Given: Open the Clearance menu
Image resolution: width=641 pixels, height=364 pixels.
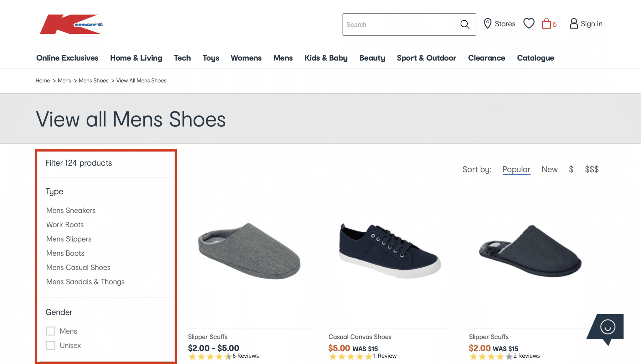Looking at the screenshot, I should click(486, 58).
